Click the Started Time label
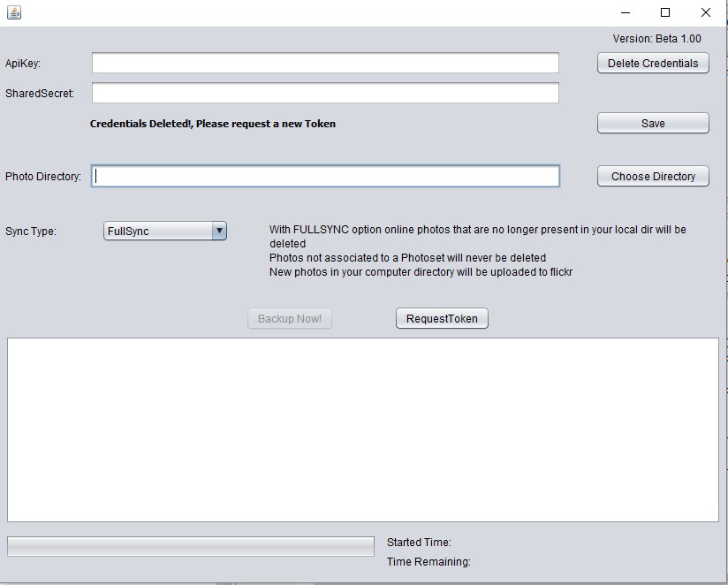The height and width of the screenshot is (585, 728). coord(419,543)
